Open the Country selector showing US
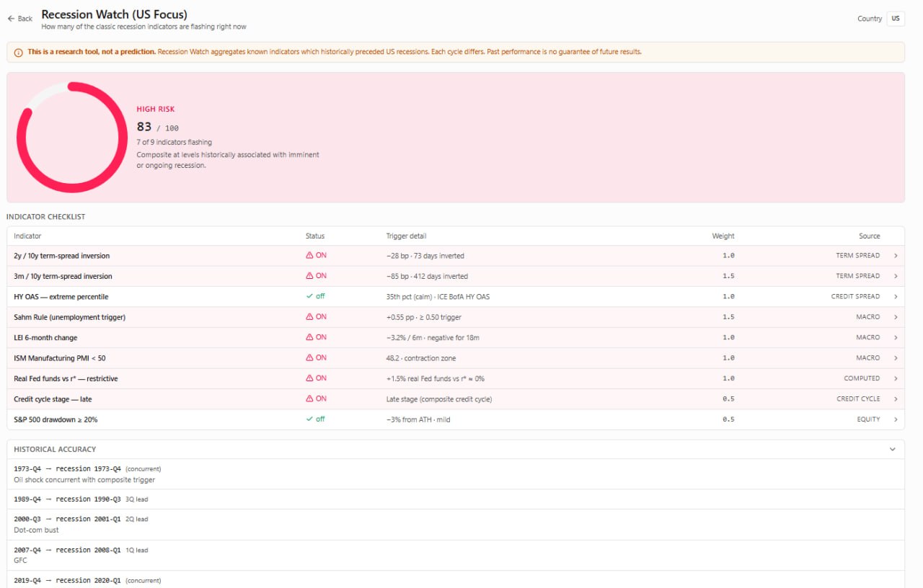 tap(896, 19)
